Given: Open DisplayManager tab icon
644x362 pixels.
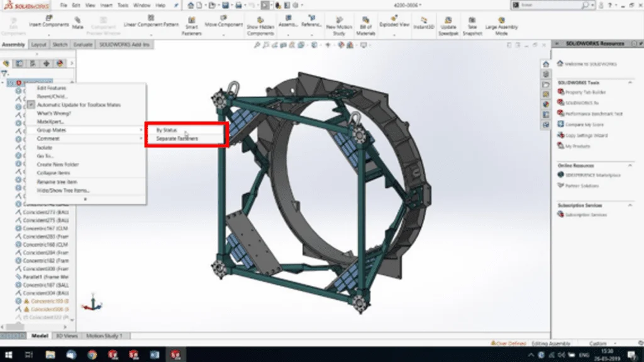Looking at the screenshot, I should pos(60,63).
